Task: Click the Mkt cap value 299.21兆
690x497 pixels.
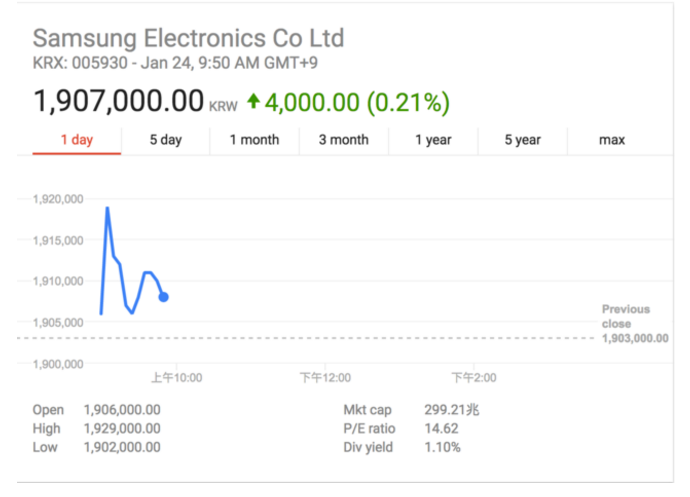Action: coord(452,410)
